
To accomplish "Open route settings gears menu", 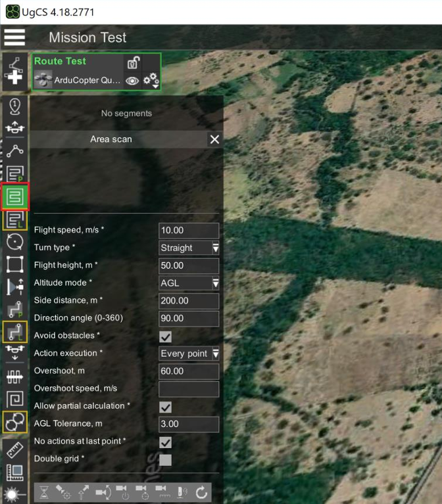I will (x=151, y=80).
